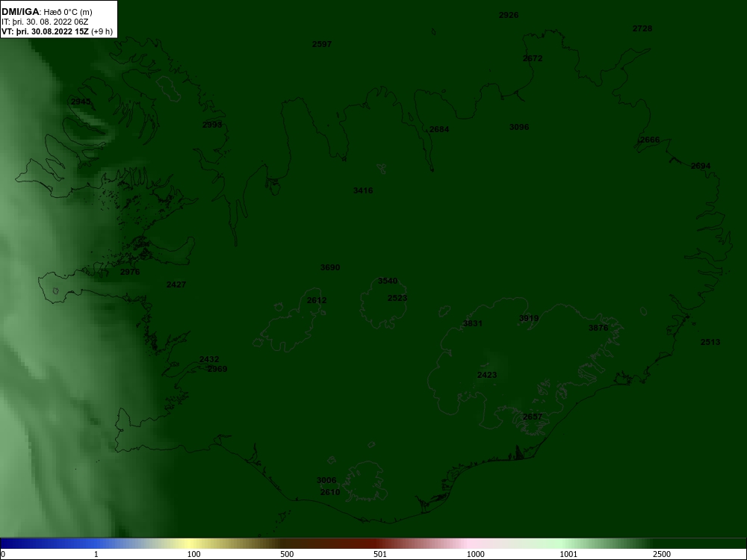747x560 pixels.
Task: Select the 2427 height value
Action: click(x=176, y=284)
